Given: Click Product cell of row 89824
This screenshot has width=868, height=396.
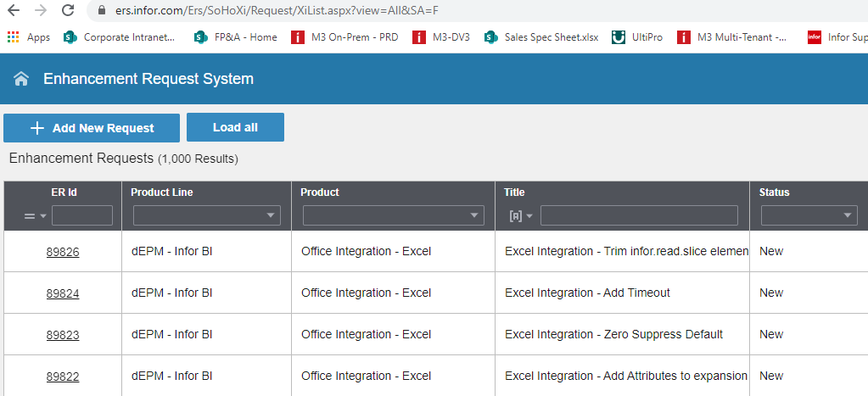Looking at the screenshot, I should point(394,293).
